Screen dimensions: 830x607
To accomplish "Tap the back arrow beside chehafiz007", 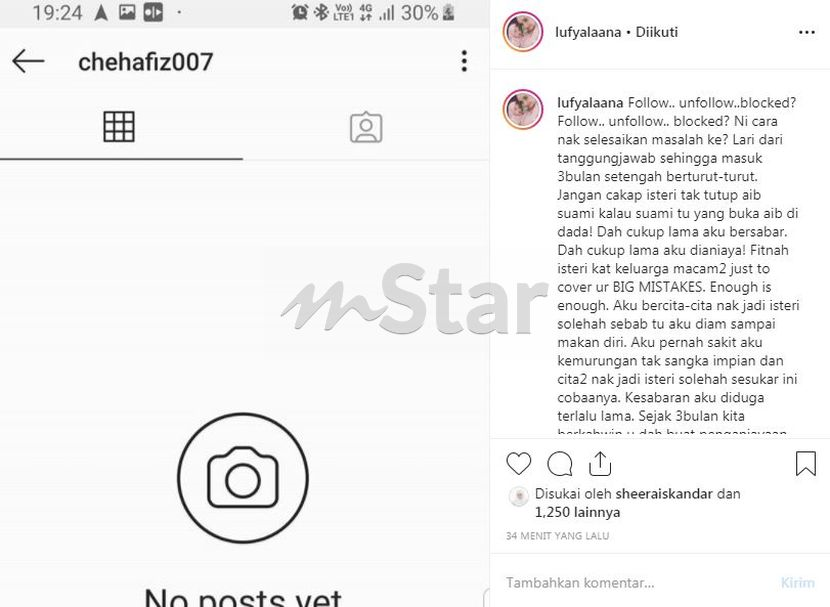I will (28, 61).
